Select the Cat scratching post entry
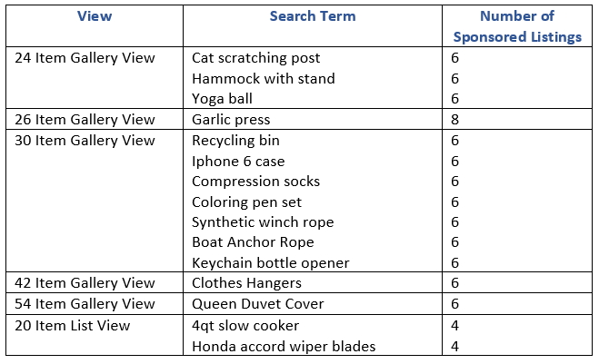This screenshot has height=364, width=599. tap(256, 58)
